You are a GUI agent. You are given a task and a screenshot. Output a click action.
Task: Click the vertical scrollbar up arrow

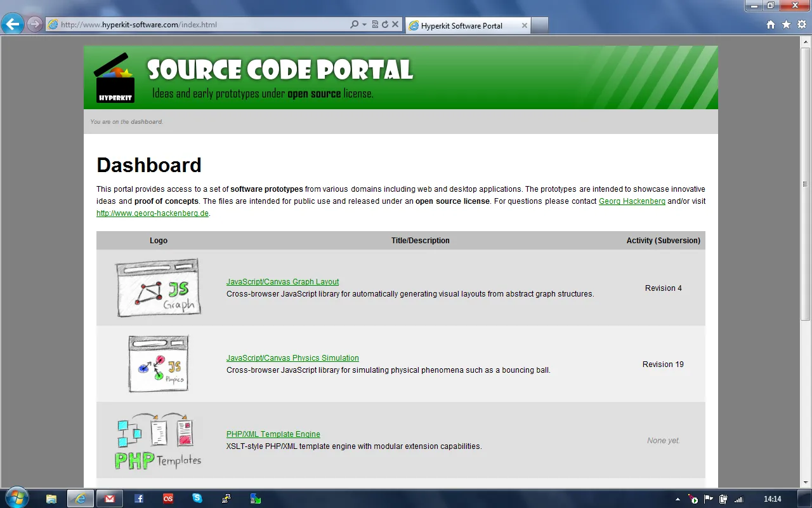pos(806,41)
